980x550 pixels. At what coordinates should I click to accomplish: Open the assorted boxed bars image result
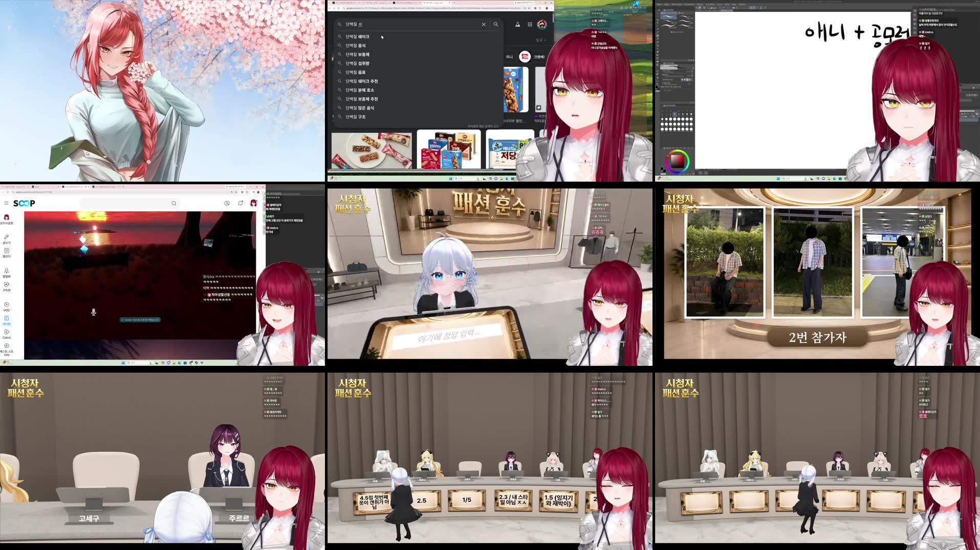[x=449, y=149]
